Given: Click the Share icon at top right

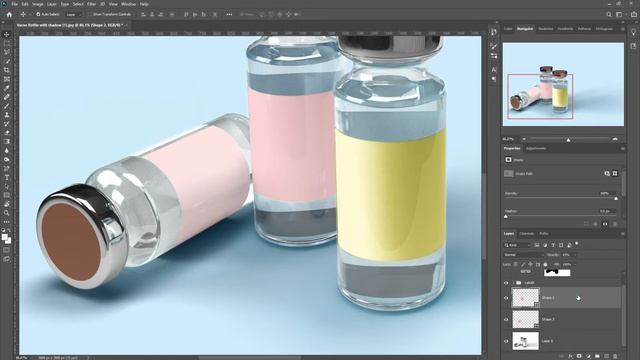Looking at the screenshot, I should (x=634, y=14).
